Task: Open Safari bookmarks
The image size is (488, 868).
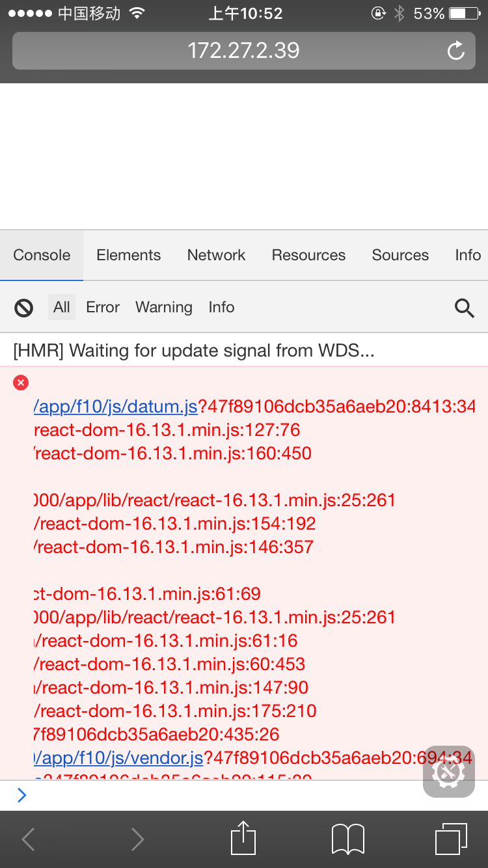Action: [x=347, y=839]
